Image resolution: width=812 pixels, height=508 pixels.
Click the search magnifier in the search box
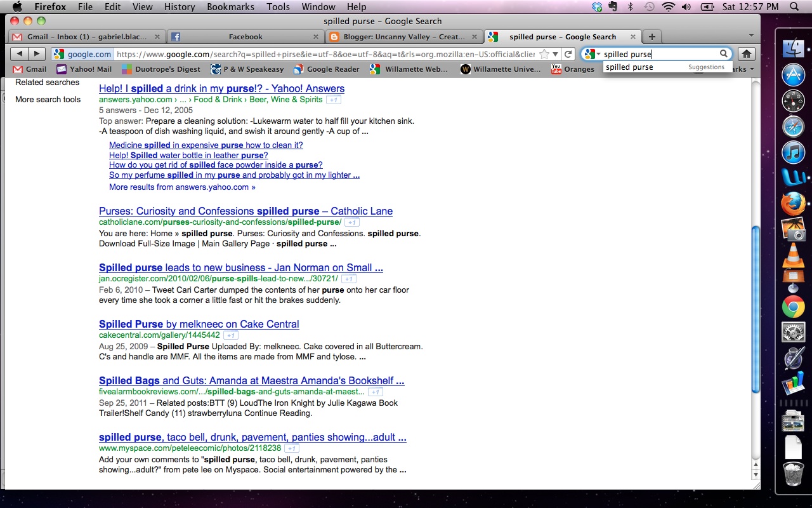click(x=723, y=54)
